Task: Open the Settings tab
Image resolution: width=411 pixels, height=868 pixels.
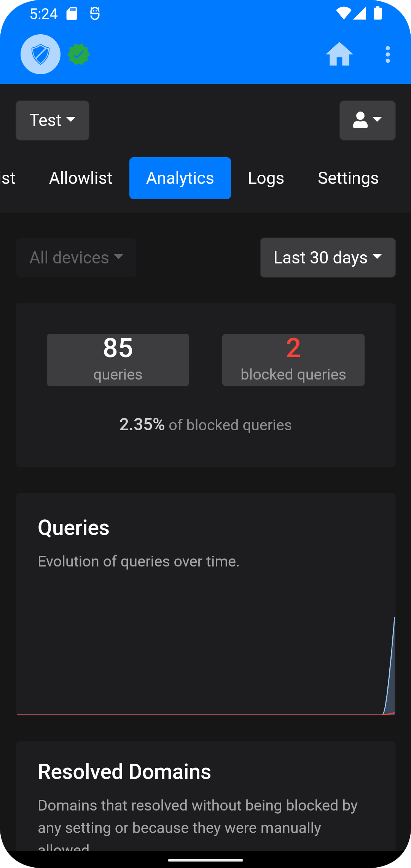Action: point(348,178)
